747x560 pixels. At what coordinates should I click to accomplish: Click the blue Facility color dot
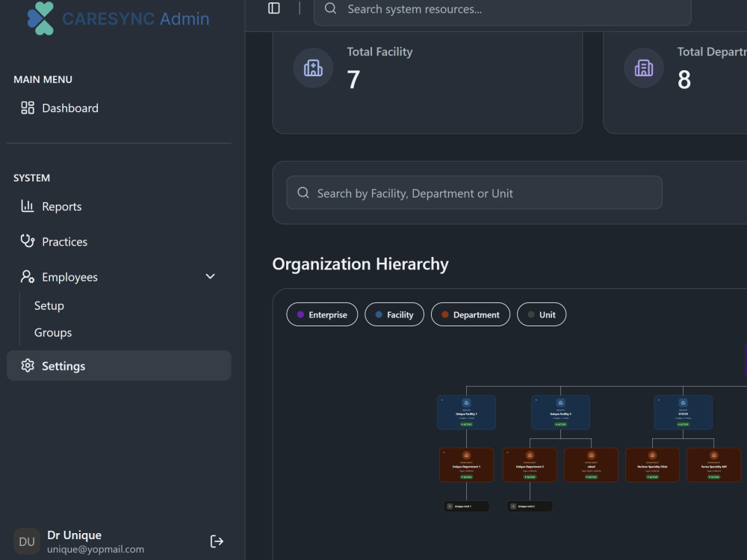pos(379,314)
